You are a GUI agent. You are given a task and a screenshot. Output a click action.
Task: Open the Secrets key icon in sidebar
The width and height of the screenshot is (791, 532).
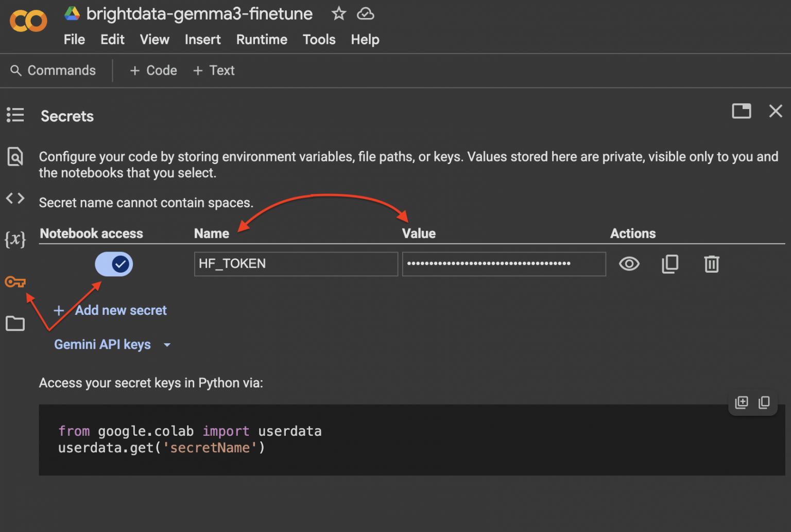[x=15, y=281]
